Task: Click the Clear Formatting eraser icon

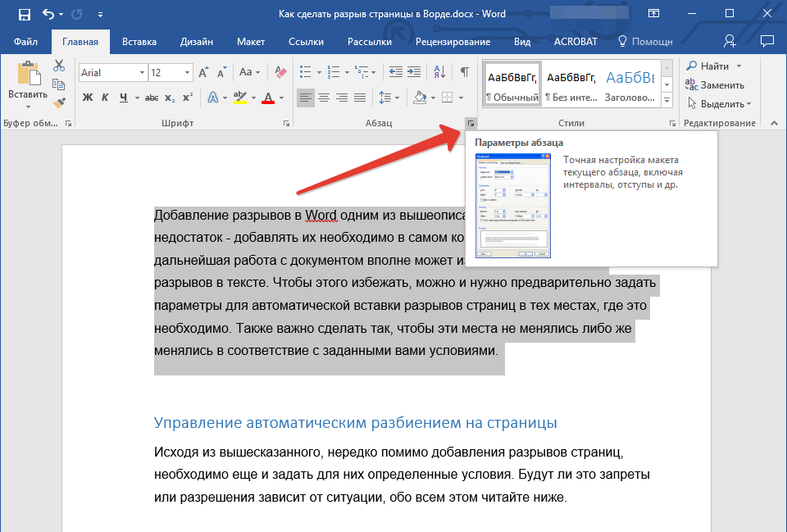Action: (281, 72)
